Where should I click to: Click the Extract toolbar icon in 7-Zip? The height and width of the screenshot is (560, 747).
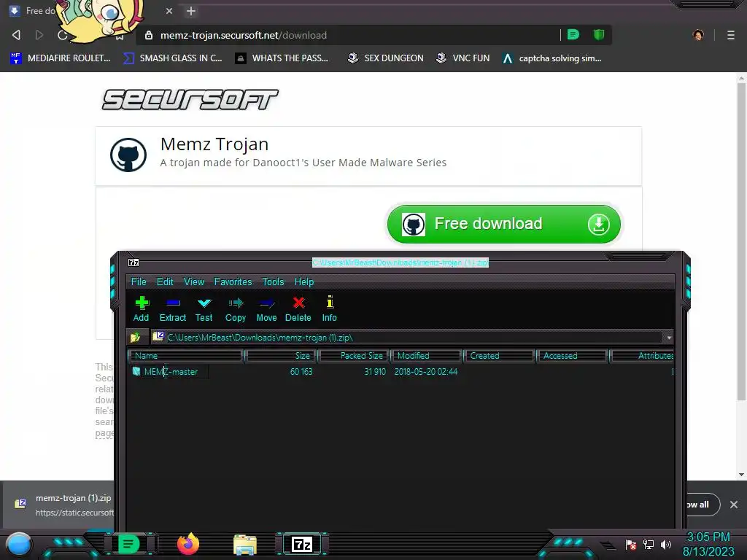[x=172, y=309]
